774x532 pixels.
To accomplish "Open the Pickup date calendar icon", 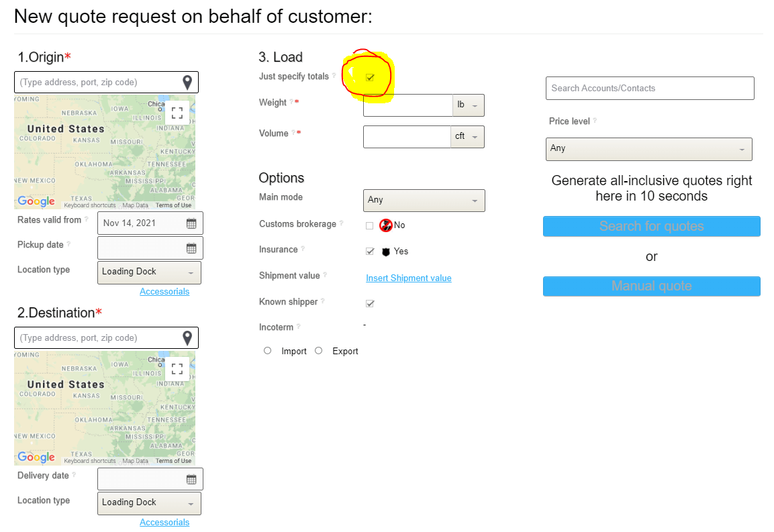I will (191, 248).
